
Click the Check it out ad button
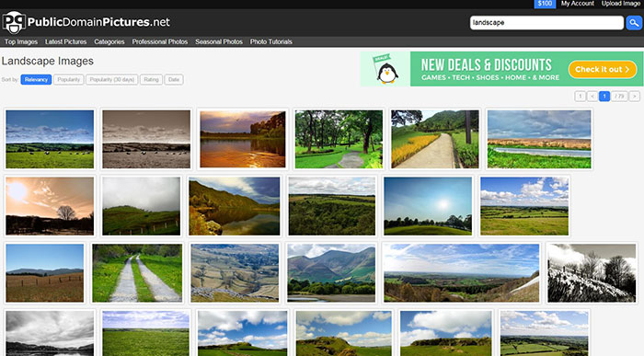click(603, 69)
